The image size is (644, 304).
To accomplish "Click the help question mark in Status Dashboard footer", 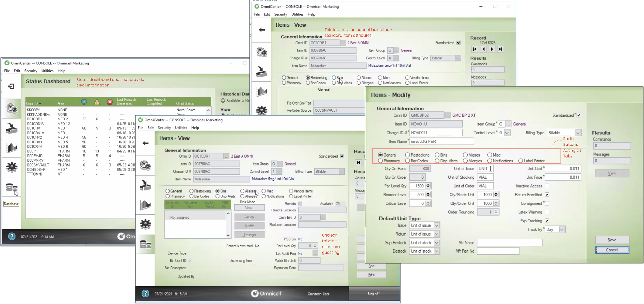I will point(12,236).
